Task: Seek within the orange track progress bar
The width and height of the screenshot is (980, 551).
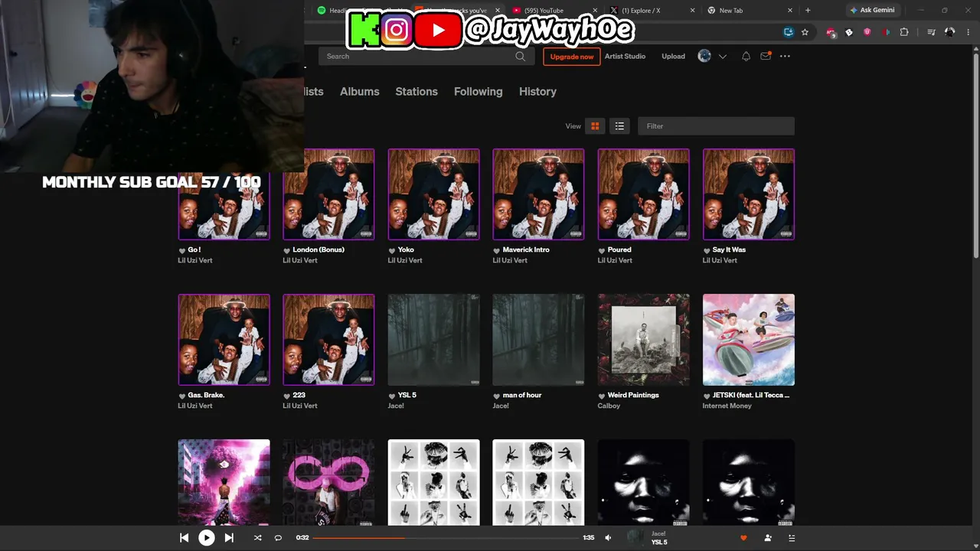Action: [x=446, y=538]
